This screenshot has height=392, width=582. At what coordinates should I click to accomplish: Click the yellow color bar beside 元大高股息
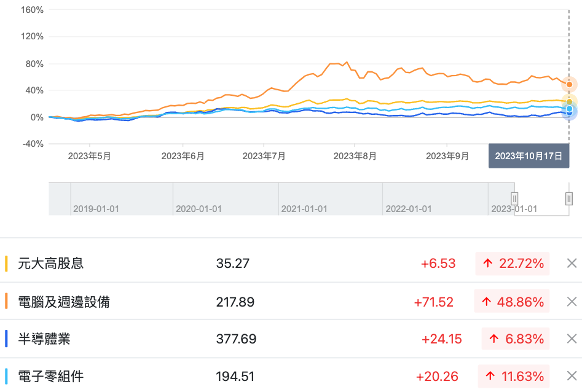(x=6, y=264)
